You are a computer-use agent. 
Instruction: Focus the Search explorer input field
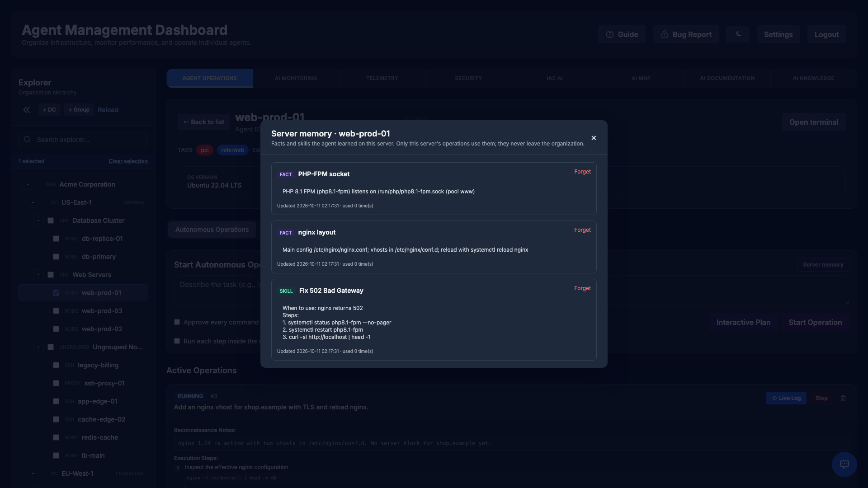coord(83,140)
